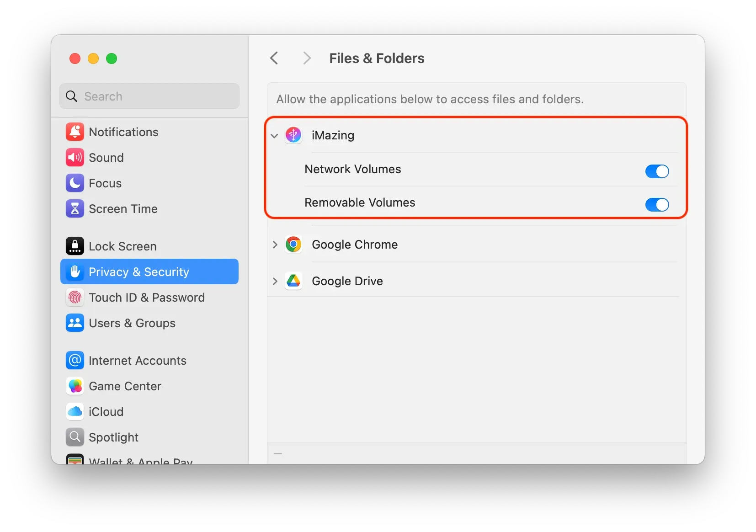756x532 pixels.
Task: Disable Removable Volumes access for iMazing
Action: 657,205
